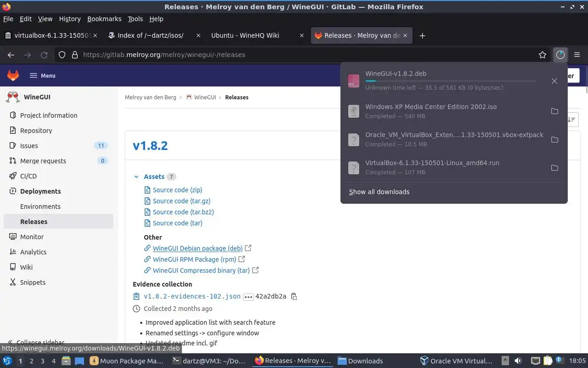The image size is (588, 368).
Task: Open dartz@VM3 terminal taskbar window
Action: click(x=209, y=361)
